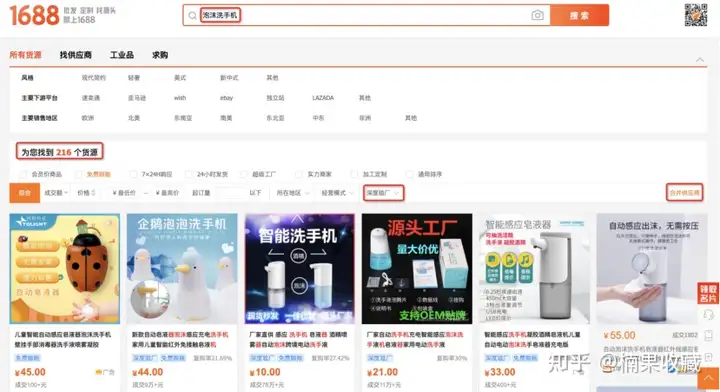Open the 成交额 sort dropdown
Screen dimensions: 720x392
[x=56, y=193]
